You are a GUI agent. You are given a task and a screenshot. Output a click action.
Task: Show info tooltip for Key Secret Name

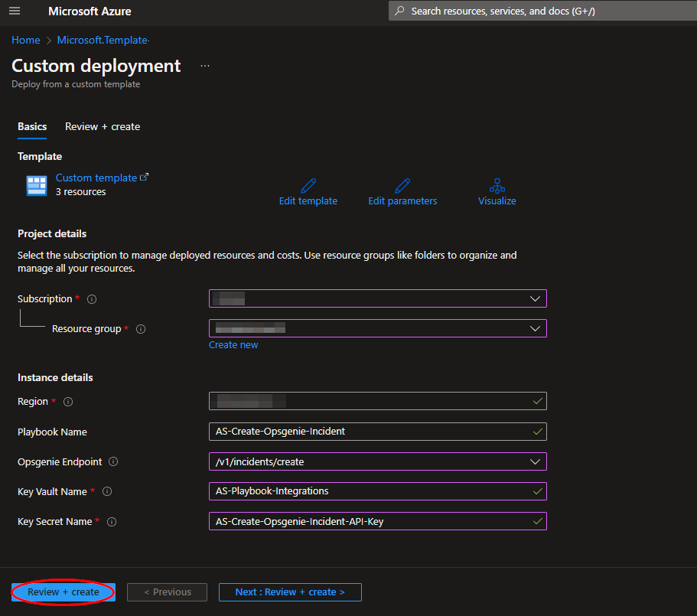tap(112, 522)
